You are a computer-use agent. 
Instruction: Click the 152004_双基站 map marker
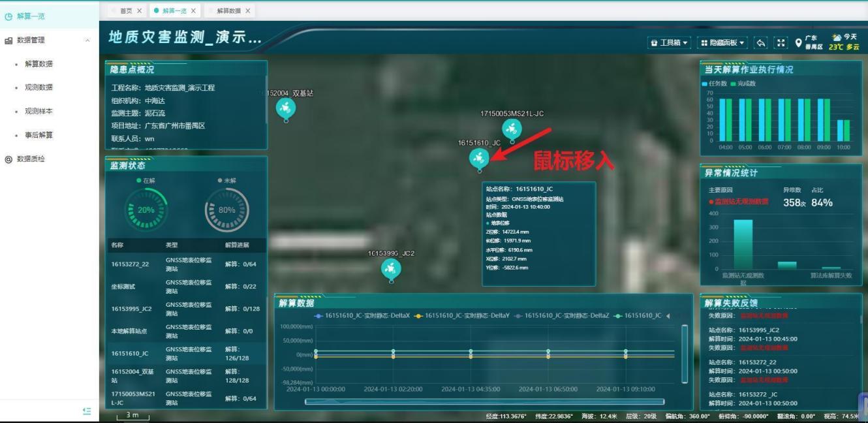click(x=285, y=108)
